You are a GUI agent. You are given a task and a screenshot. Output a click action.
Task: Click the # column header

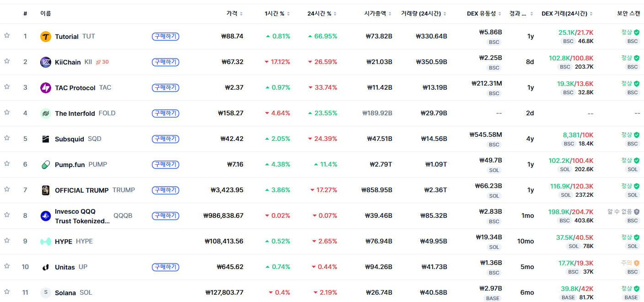25,14
